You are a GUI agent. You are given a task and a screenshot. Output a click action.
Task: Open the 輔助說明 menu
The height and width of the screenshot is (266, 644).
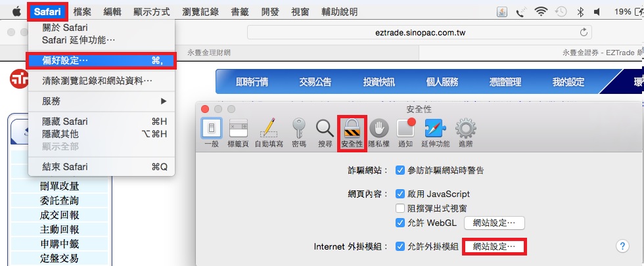339,12
